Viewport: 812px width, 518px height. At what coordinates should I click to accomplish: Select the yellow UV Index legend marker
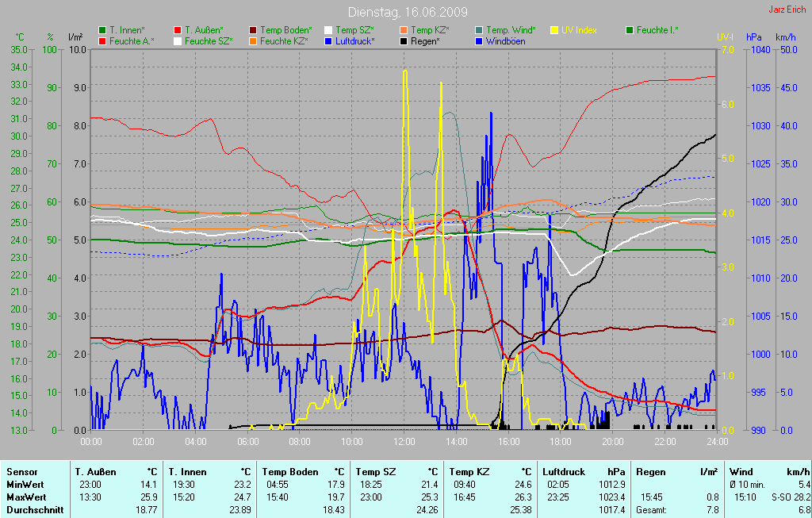coord(554,30)
